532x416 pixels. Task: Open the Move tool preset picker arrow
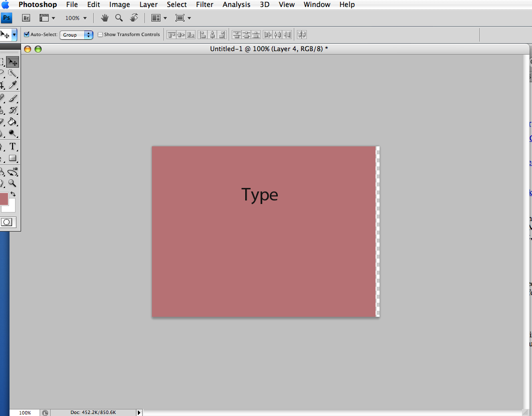(x=15, y=35)
